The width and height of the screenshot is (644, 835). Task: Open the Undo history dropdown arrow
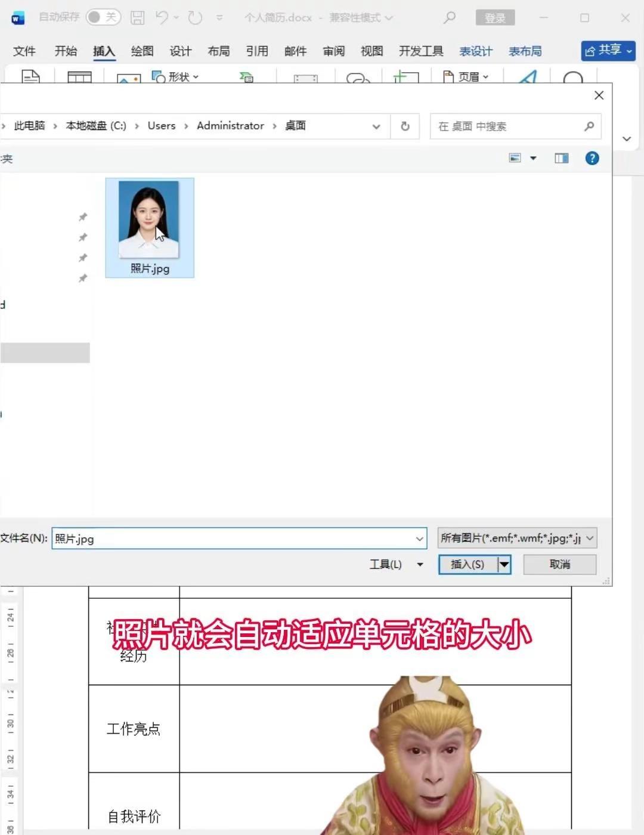(176, 18)
